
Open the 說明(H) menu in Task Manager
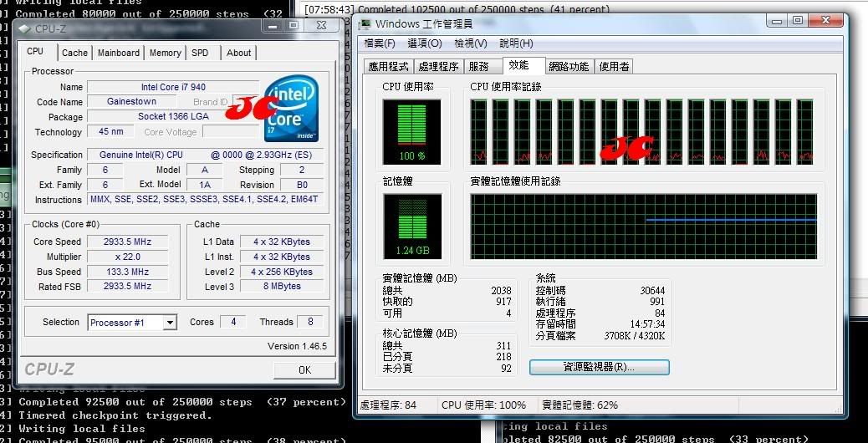click(x=517, y=43)
